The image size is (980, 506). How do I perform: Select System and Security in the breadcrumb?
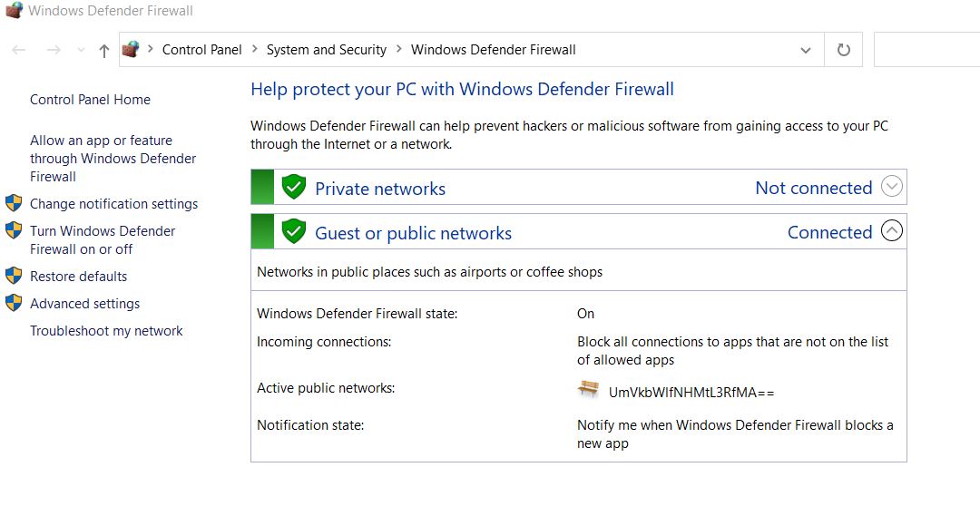point(327,50)
